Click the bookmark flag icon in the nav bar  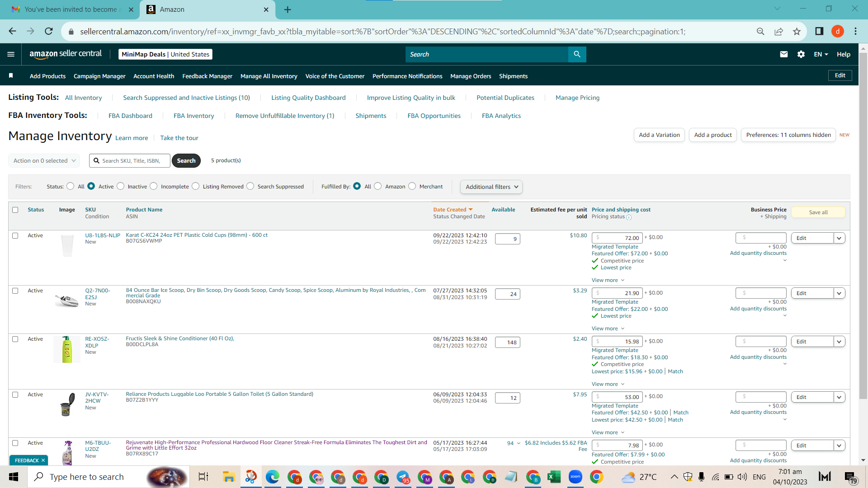[11, 76]
